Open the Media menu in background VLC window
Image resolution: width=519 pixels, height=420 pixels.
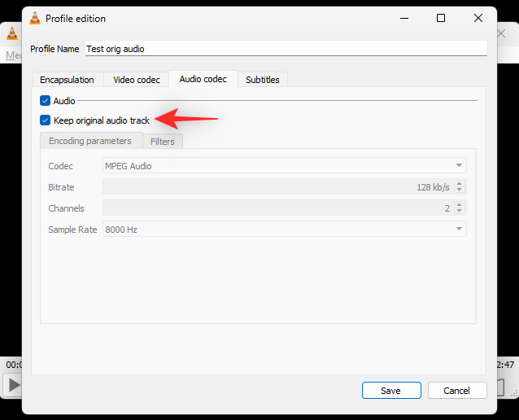pos(14,55)
